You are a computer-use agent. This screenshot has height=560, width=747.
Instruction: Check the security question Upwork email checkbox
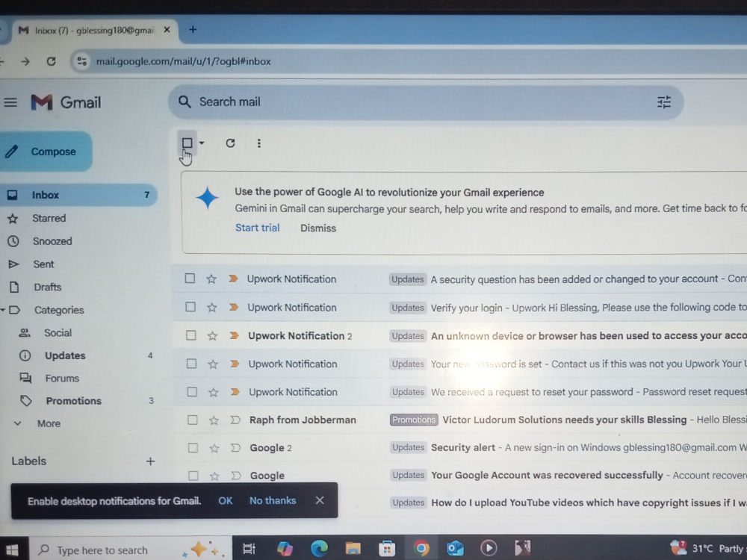pos(190,279)
